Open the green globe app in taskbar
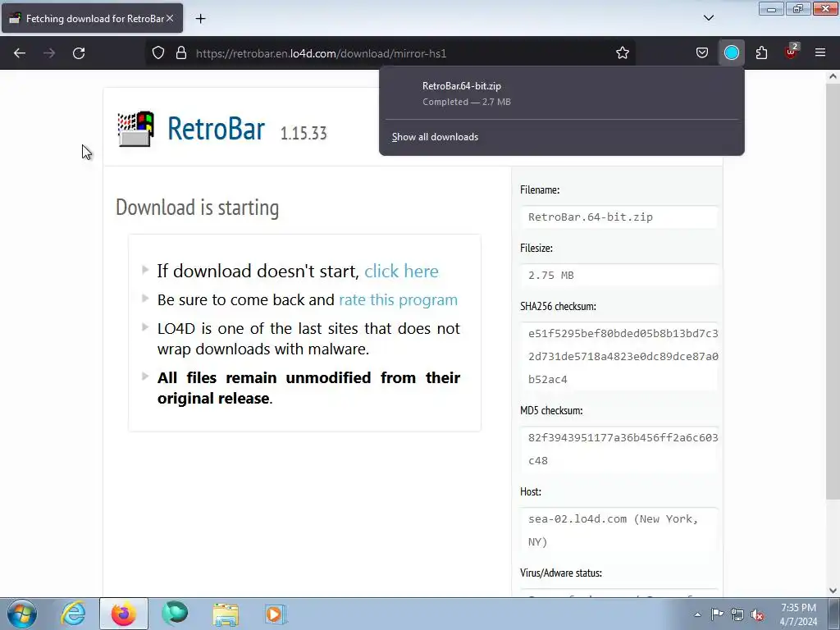The image size is (840, 630). (175, 614)
